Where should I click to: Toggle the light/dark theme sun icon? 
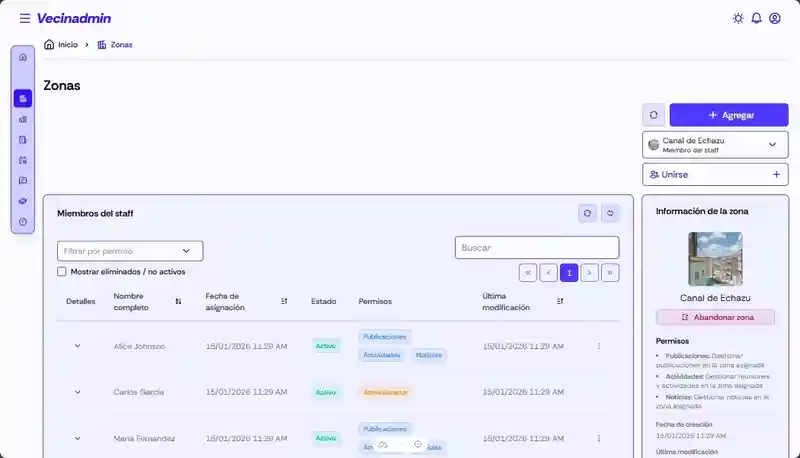point(738,18)
